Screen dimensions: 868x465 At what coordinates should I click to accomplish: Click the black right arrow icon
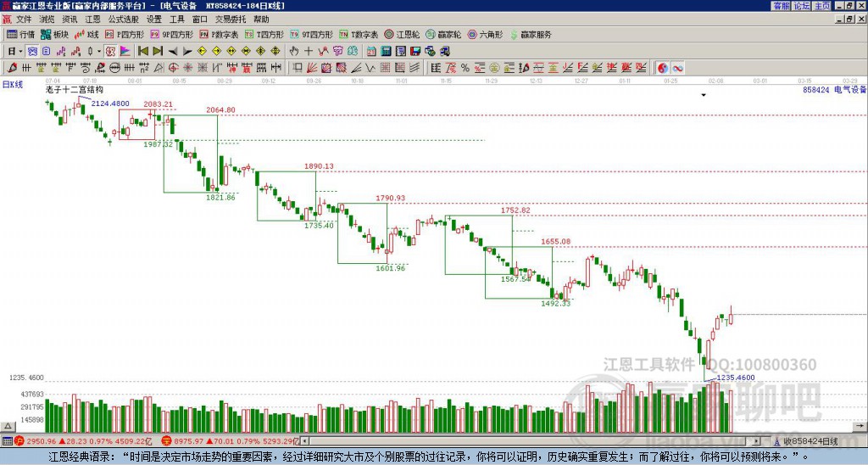coord(187,52)
